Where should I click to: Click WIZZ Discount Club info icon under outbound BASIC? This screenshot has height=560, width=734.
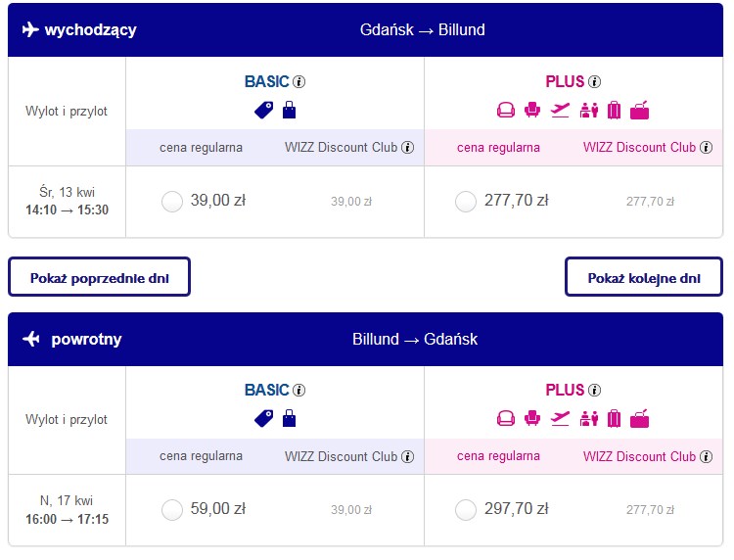pos(408,148)
